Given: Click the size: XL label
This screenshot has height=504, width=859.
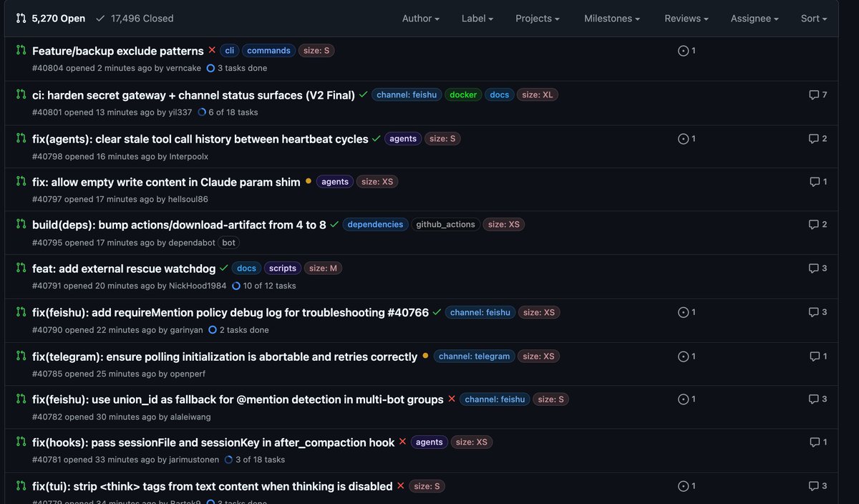Looking at the screenshot, I should tap(538, 95).
